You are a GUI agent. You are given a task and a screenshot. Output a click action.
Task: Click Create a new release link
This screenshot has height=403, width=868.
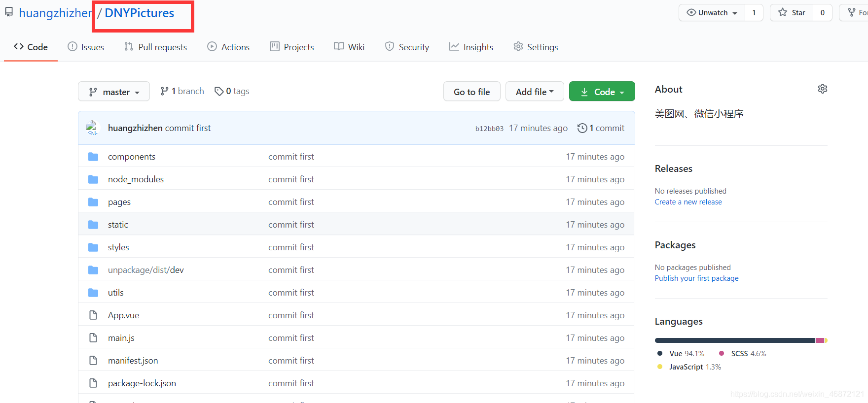[688, 202]
